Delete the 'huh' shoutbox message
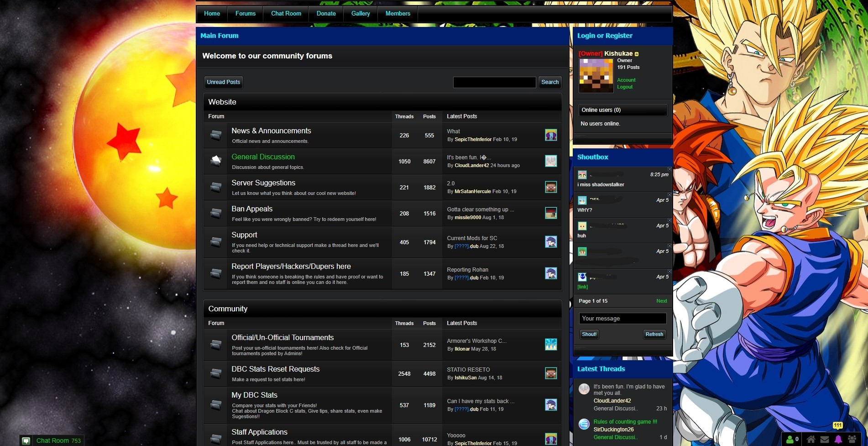This screenshot has width=868, height=446. (669, 220)
